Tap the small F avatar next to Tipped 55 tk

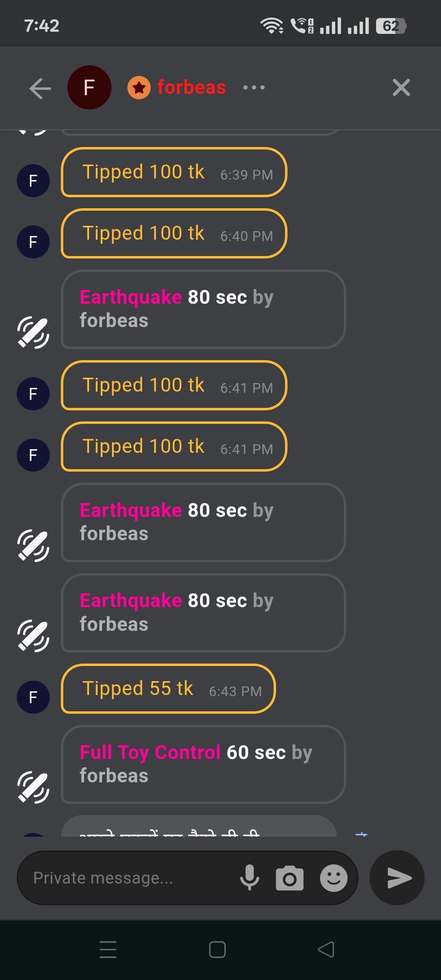coord(33,697)
